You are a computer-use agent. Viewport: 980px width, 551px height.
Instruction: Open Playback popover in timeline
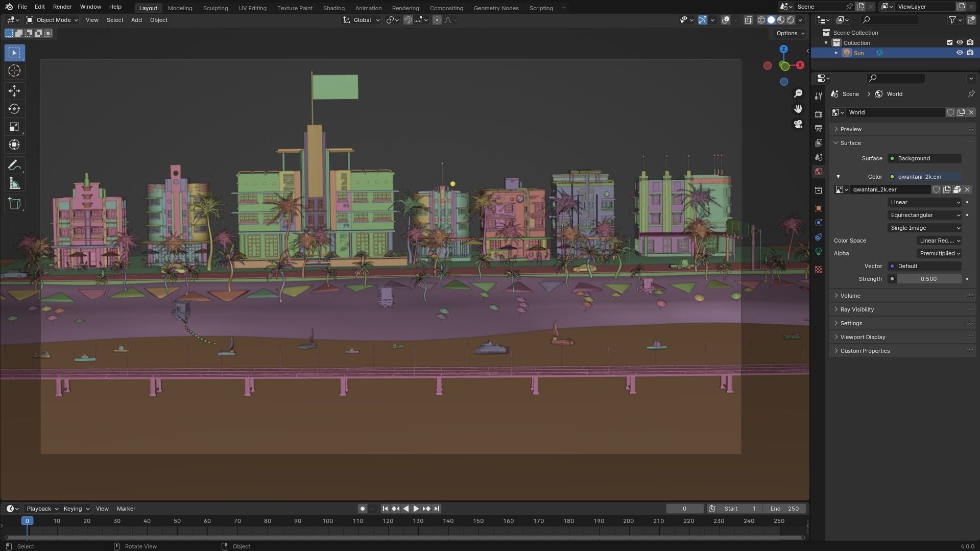coord(42,509)
